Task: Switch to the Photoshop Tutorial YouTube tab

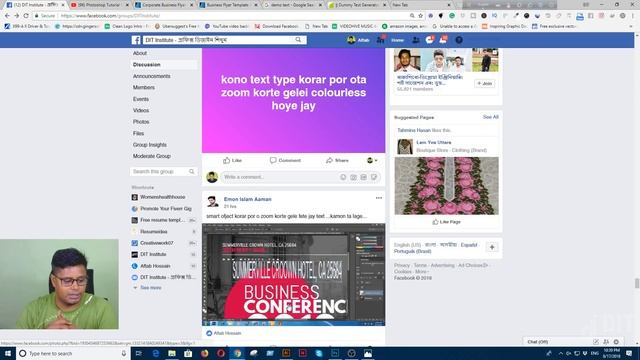Action: tap(99, 5)
